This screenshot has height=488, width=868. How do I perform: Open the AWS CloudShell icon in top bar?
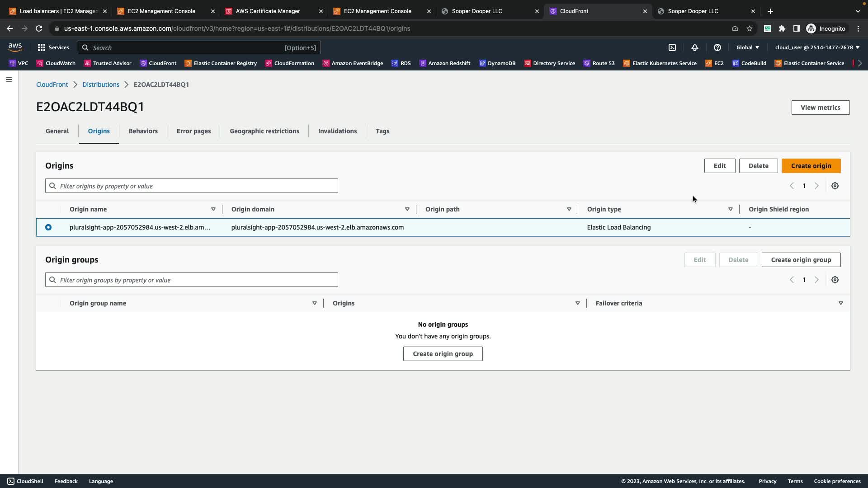coord(672,47)
